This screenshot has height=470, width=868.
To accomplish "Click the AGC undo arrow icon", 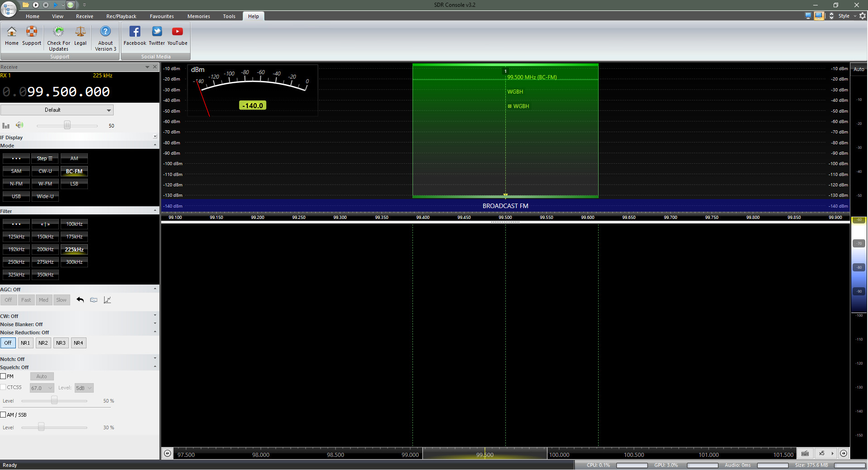I will (x=80, y=300).
